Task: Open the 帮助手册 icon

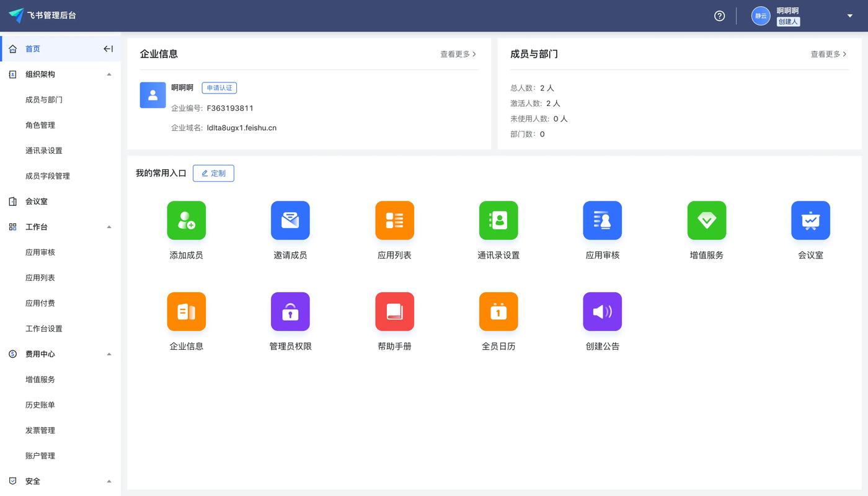Action: click(x=394, y=311)
